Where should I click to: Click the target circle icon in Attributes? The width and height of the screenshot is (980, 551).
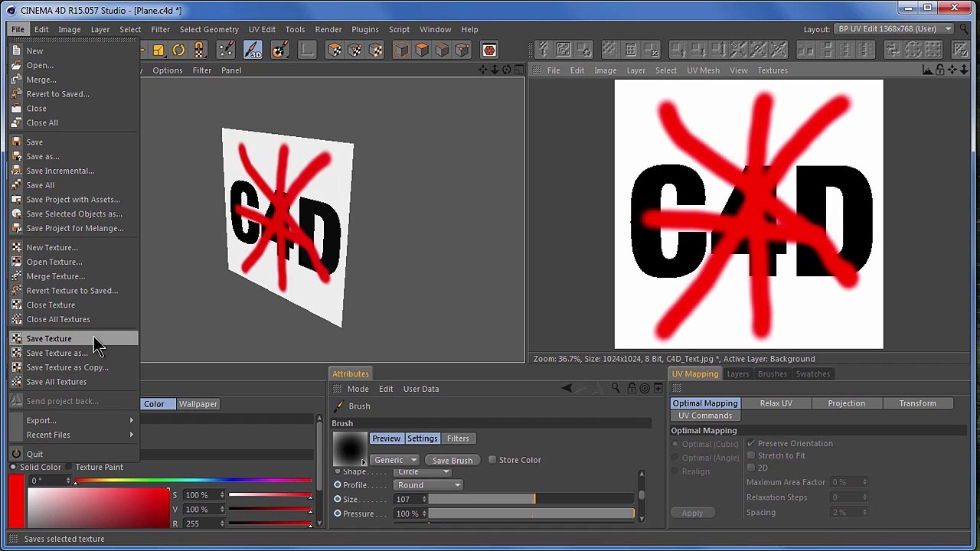point(645,389)
